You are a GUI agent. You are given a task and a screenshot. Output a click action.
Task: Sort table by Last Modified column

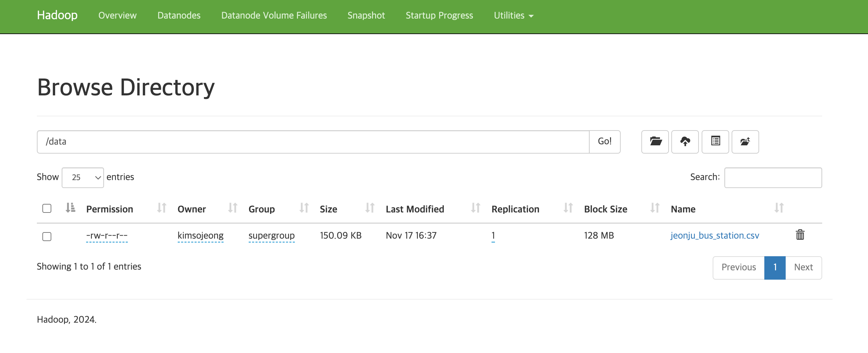(475, 208)
